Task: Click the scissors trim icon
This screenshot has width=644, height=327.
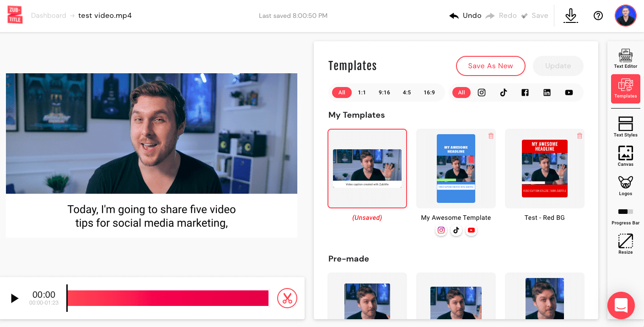Action: pos(287,299)
